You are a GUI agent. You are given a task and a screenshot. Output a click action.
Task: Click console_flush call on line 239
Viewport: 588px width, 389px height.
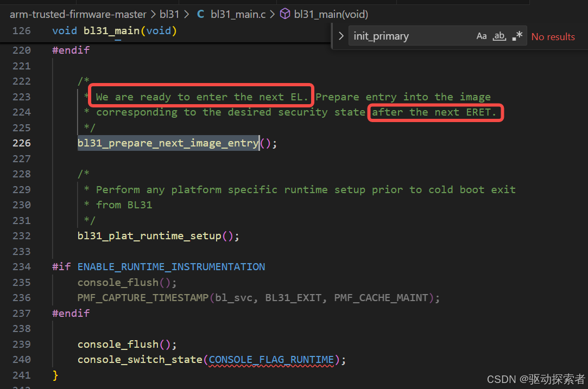(x=118, y=344)
